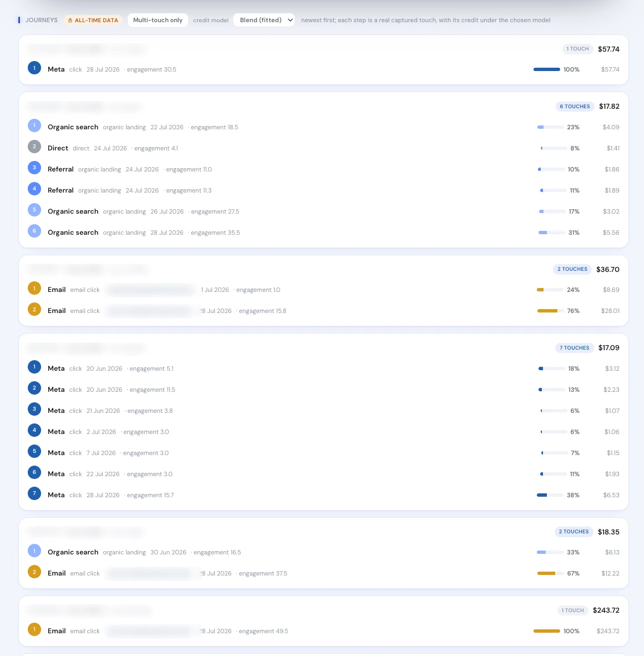Screen dimensions: 644x656
Task: Click the $17.82 journey total
Action: click(x=609, y=106)
